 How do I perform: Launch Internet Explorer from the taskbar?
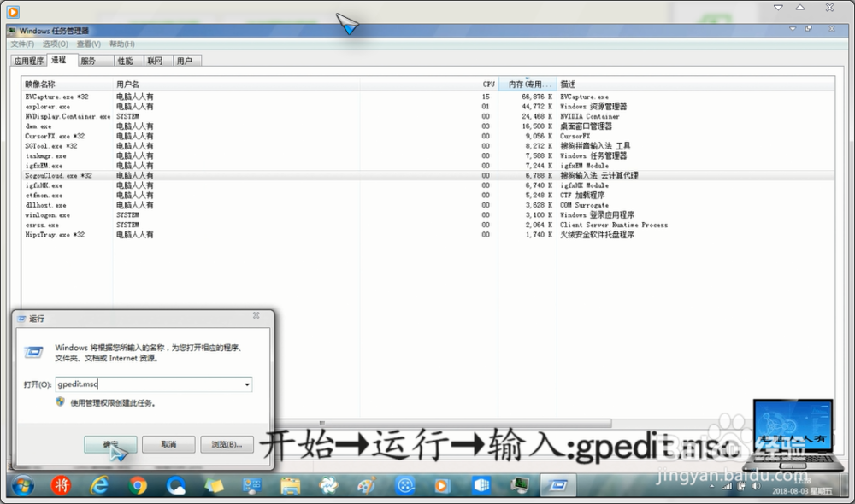(x=99, y=485)
